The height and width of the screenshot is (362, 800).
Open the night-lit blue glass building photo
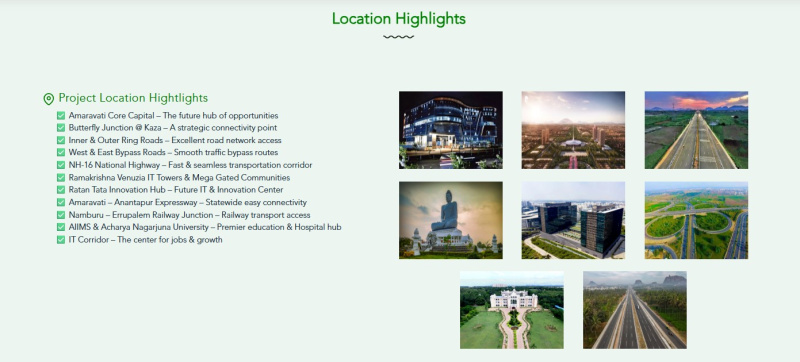[x=451, y=130]
